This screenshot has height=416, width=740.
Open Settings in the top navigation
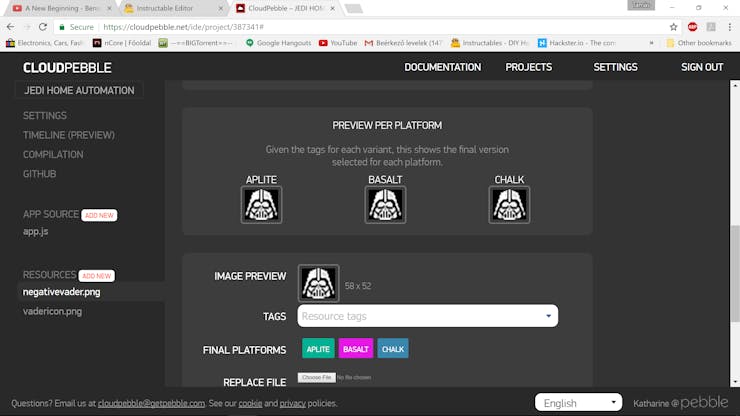tap(615, 67)
